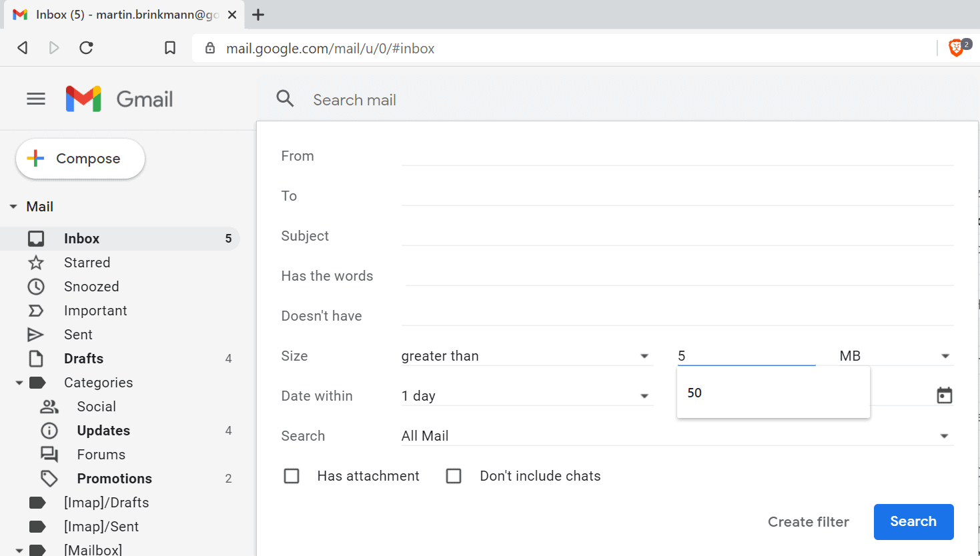This screenshot has width=980, height=556.
Task: Click the size number field
Action: 747,356
